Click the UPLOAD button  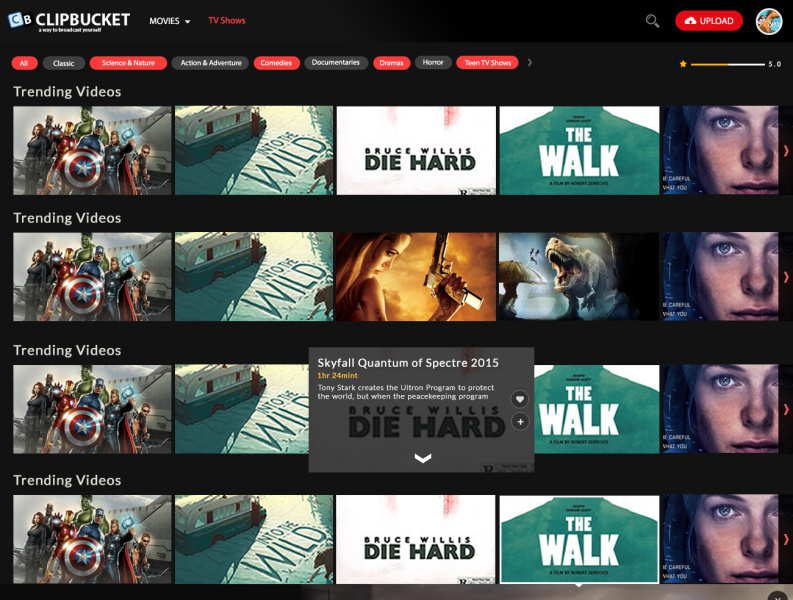click(709, 21)
